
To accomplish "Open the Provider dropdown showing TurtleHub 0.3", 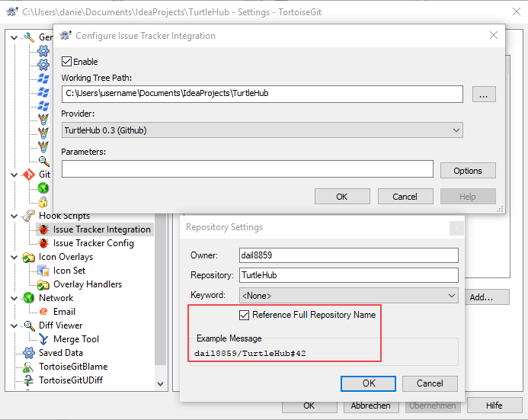I will coord(262,130).
